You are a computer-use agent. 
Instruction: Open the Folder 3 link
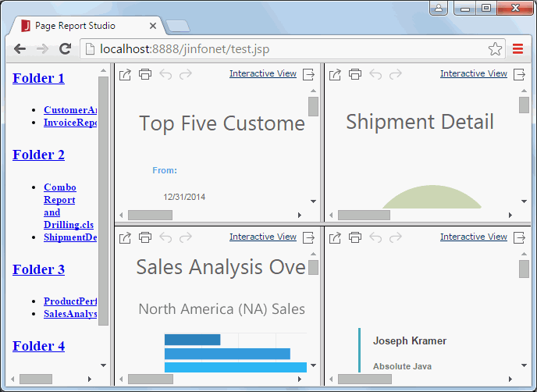coord(39,269)
